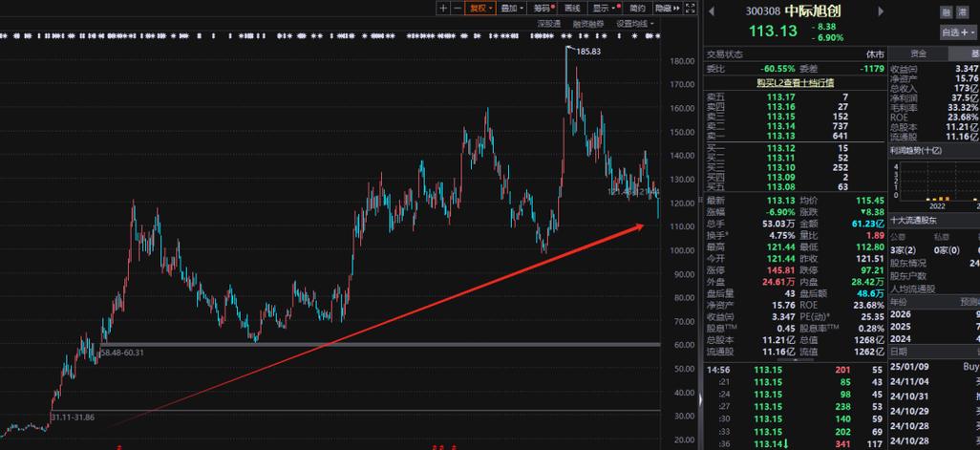Click the 180.00 price axis label
Screen dimensions: 980x450
coord(683,61)
